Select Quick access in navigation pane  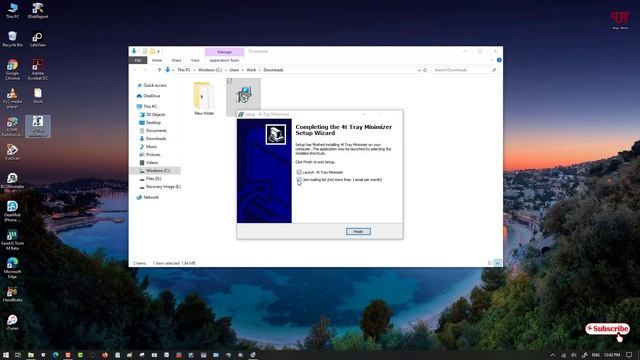coord(155,85)
